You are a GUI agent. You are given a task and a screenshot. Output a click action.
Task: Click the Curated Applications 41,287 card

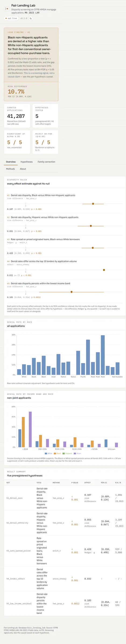(x=17, y=115)
